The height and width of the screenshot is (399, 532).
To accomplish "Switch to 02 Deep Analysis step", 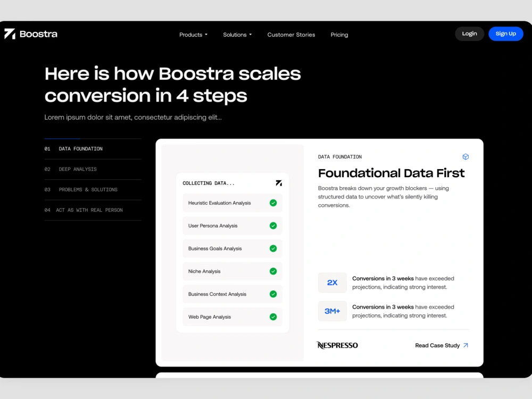I will point(93,169).
